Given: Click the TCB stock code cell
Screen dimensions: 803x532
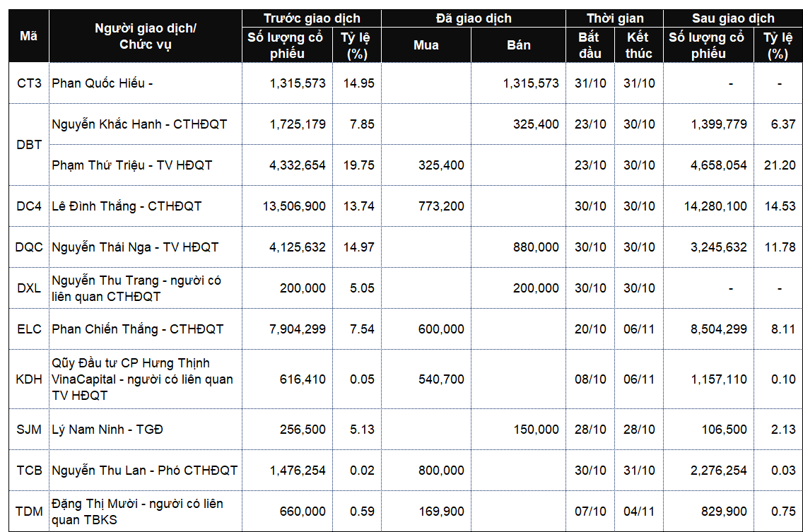Looking at the screenshot, I should (29, 470).
